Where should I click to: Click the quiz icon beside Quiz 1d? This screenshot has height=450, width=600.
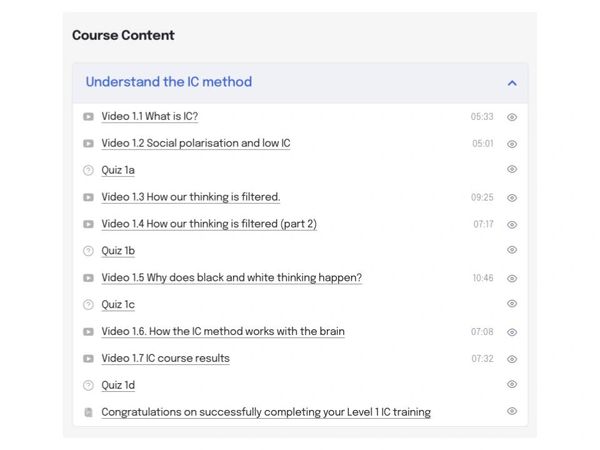pyautogui.click(x=88, y=385)
